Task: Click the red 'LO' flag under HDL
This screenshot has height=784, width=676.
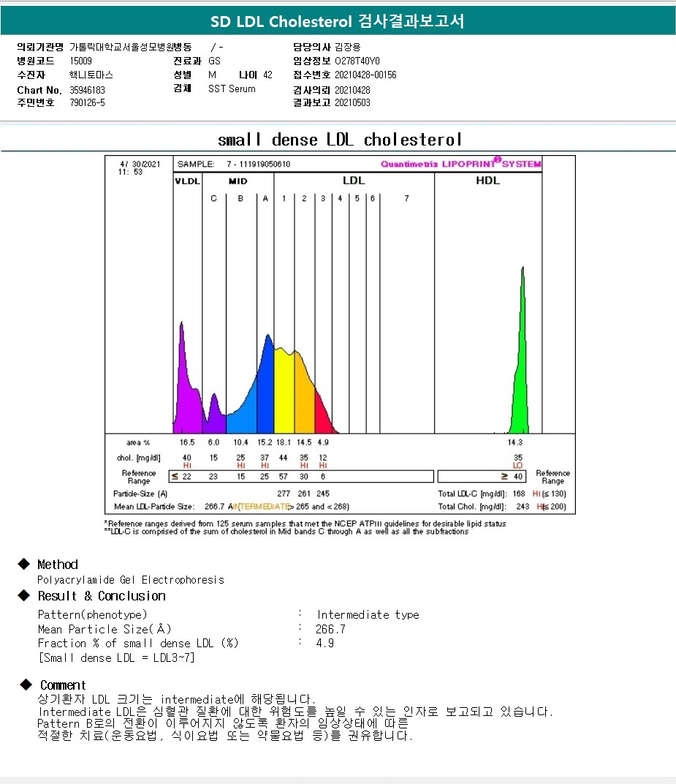Action: tap(517, 465)
